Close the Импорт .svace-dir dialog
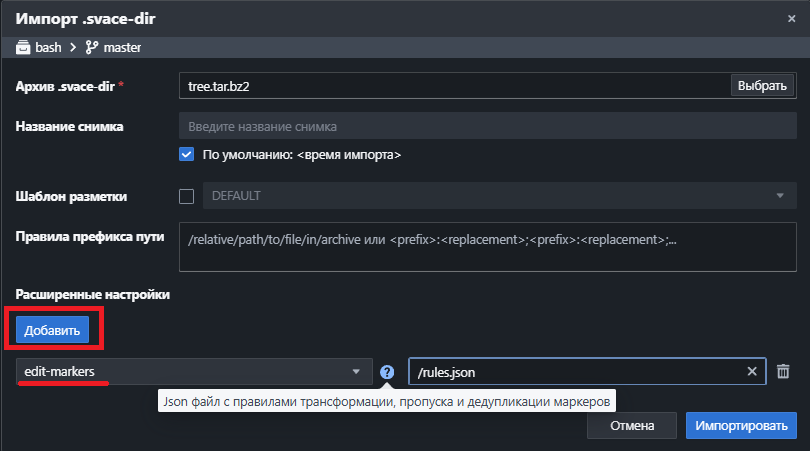The image size is (810, 451). pos(792,18)
